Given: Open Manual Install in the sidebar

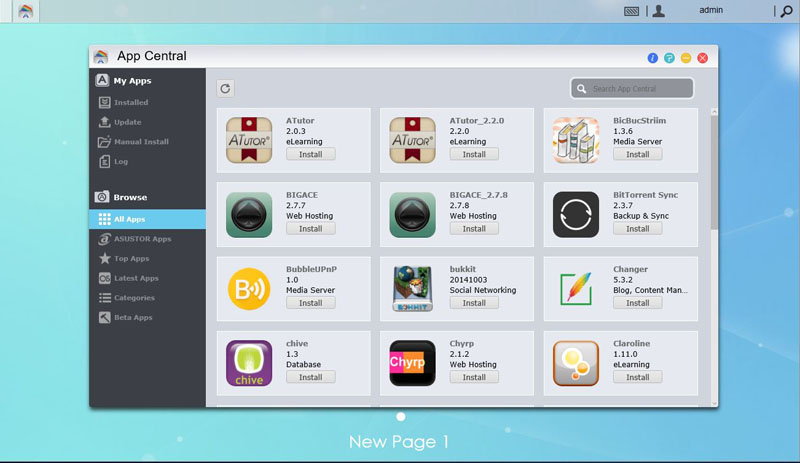Looking at the screenshot, I should tap(147, 142).
